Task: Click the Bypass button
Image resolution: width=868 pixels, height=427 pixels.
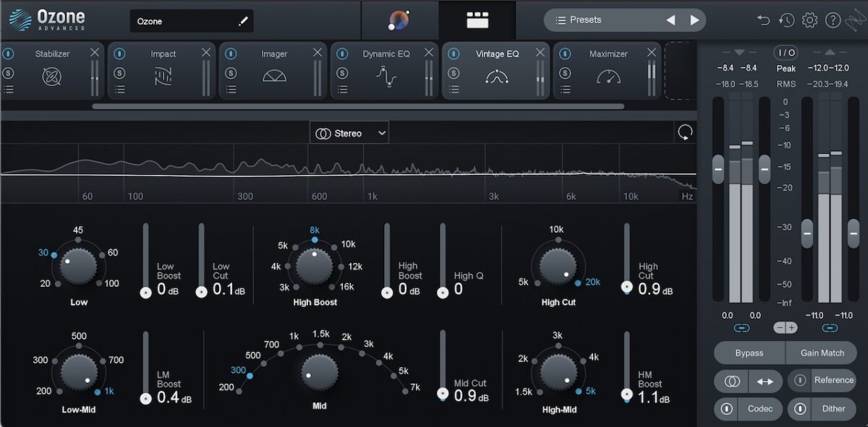Action: click(x=749, y=353)
